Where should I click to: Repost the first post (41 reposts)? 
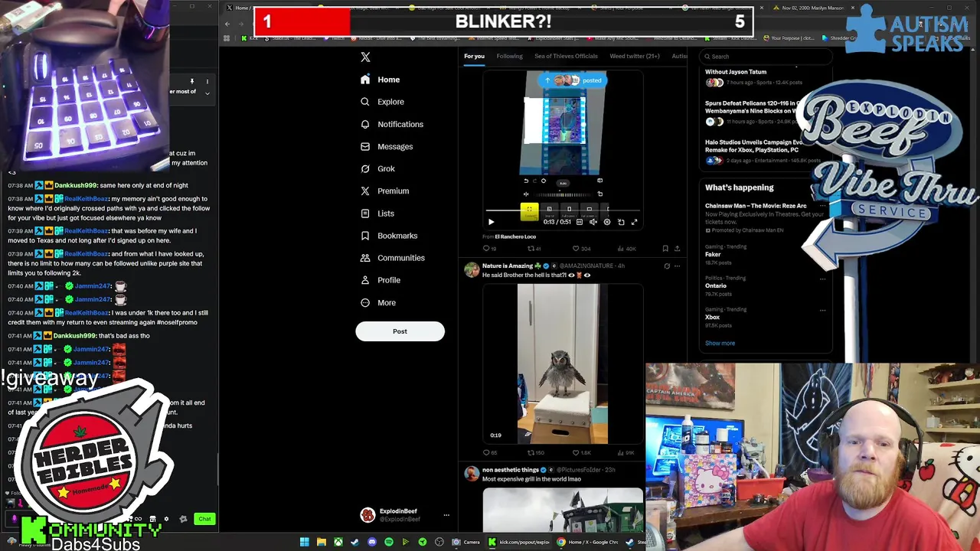pos(534,249)
